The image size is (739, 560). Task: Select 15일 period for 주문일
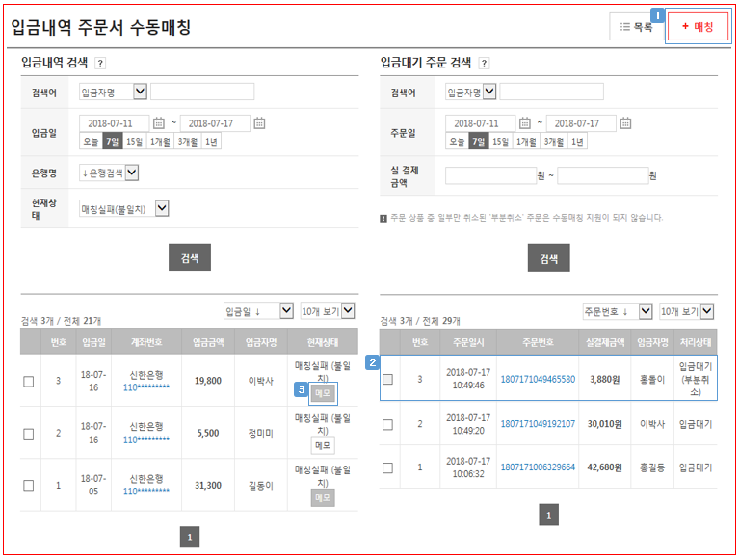pos(500,142)
